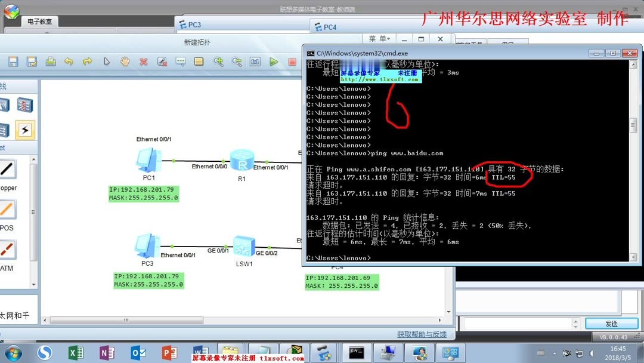Open the 菜单 menu in the PC4 window
This screenshot has width=644, height=363.
pos(379,38)
